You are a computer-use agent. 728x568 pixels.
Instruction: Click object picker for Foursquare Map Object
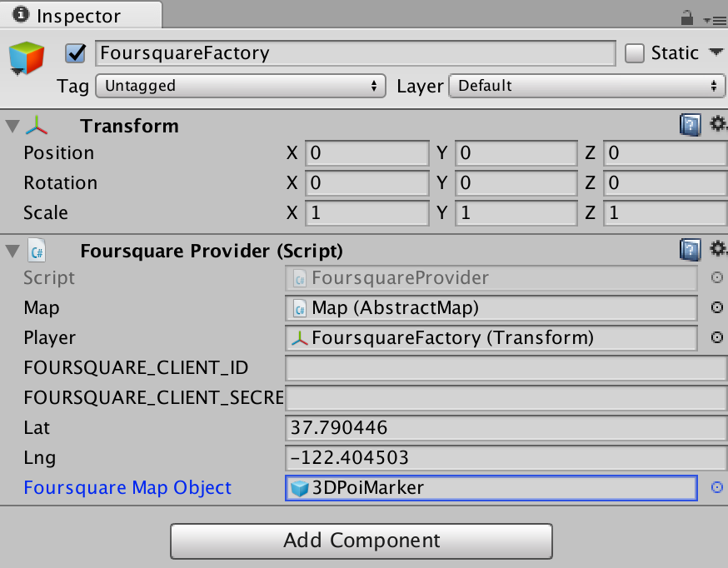click(717, 487)
